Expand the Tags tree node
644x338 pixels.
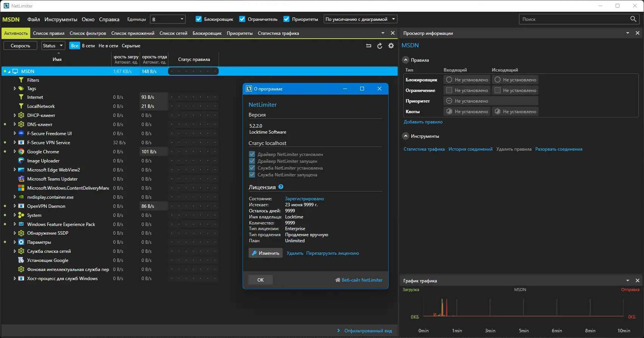point(15,89)
